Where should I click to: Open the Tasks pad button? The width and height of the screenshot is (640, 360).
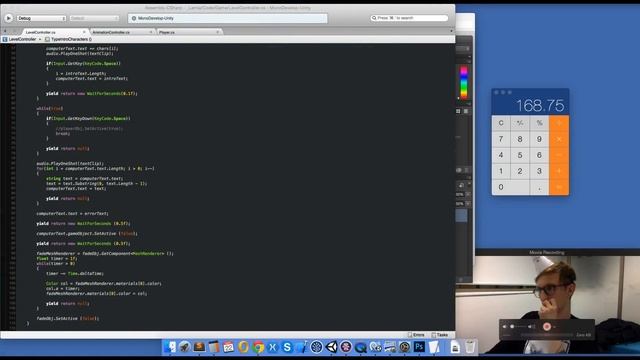[x=440, y=335]
